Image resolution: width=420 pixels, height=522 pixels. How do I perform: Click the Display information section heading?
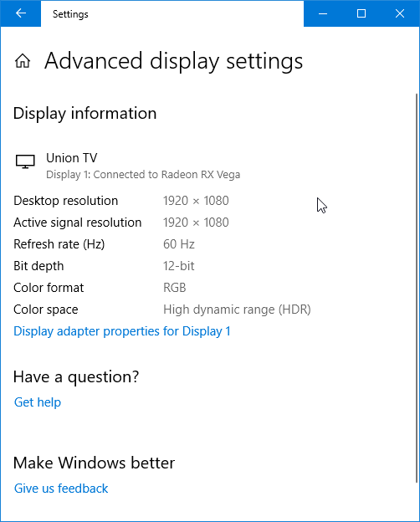(85, 114)
